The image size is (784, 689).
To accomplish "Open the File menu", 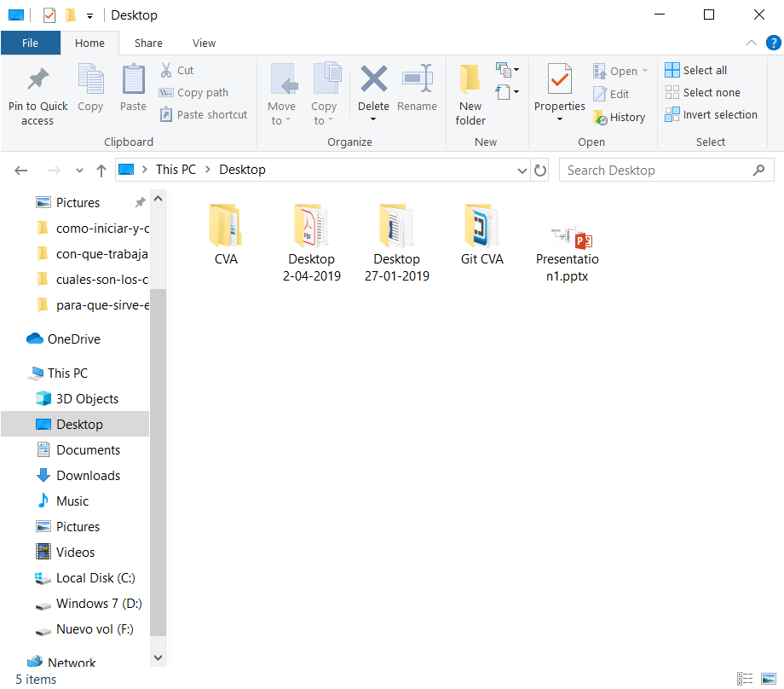I will pyautogui.click(x=30, y=43).
